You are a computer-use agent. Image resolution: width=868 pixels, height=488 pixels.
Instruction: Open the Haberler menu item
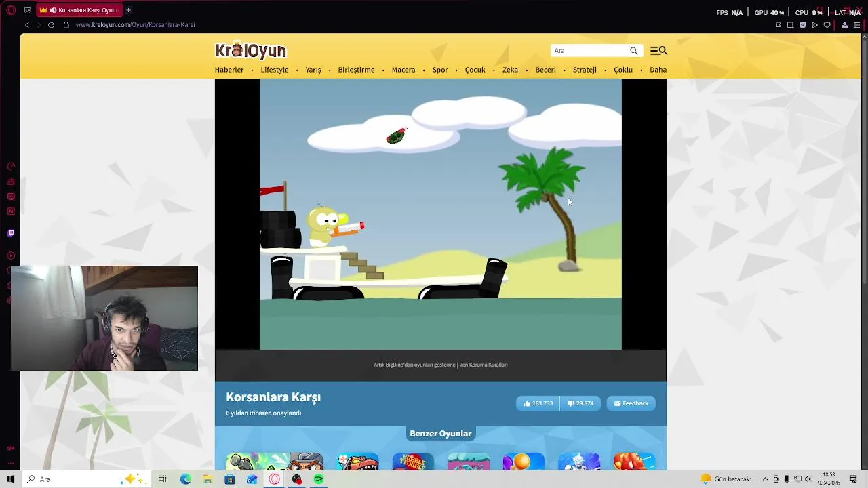click(229, 70)
